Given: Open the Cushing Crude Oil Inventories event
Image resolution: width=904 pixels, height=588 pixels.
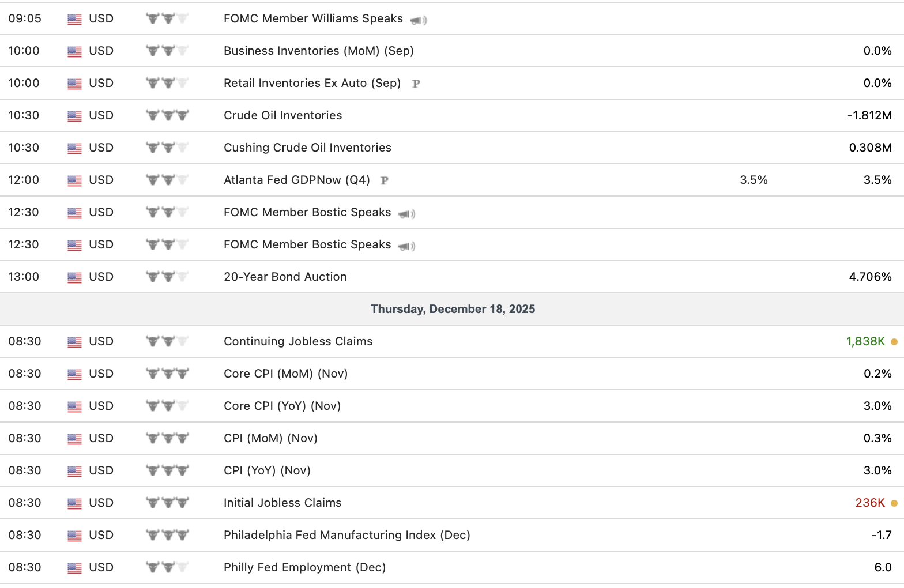Looking at the screenshot, I should click(x=307, y=148).
